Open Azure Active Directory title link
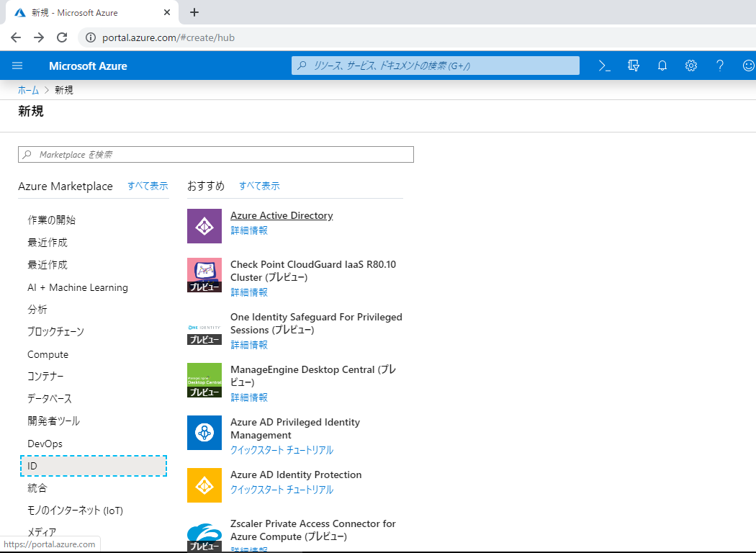Image resolution: width=756 pixels, height=553 pixels. tap(282, 215)
